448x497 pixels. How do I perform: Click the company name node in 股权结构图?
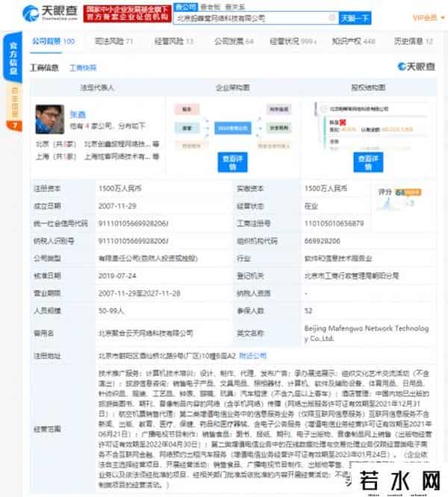coord(358,108)
